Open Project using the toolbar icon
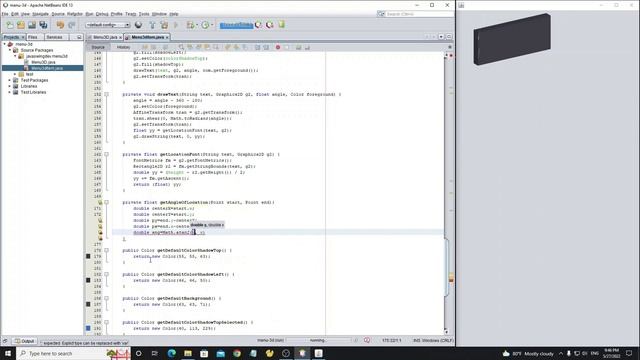The width and height of the screenshot is (640, 360). (32, 25)
